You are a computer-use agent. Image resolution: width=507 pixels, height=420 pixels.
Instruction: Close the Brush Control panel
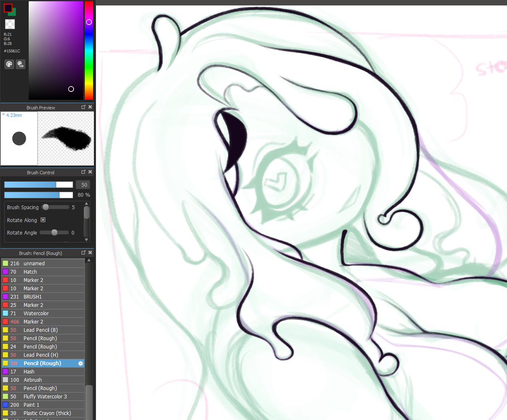tap(90, 172)
